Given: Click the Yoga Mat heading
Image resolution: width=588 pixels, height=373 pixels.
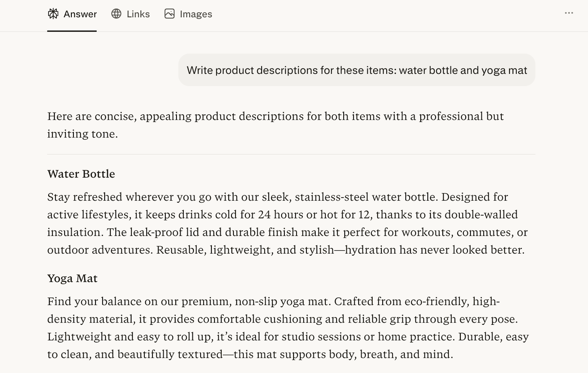Looking at the screenshot, I should tap(72, 278).
